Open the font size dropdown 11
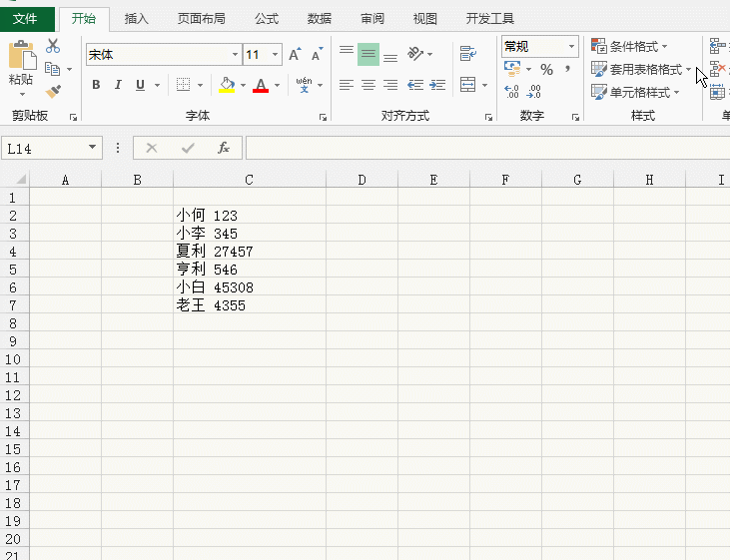This screenshot has width=730, height=560. (276, 55)
